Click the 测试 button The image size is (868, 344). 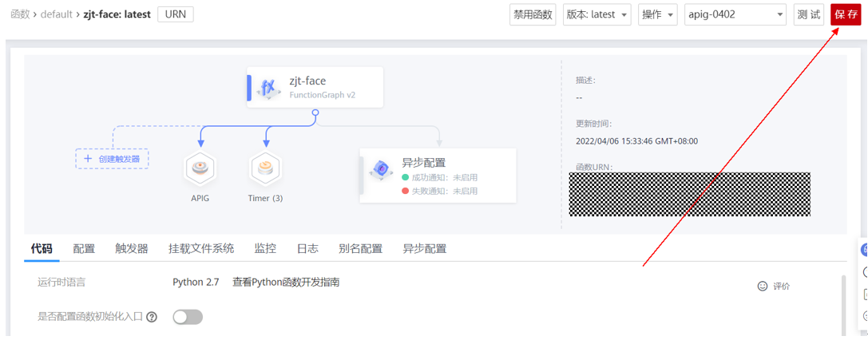[x=809, y=15]
